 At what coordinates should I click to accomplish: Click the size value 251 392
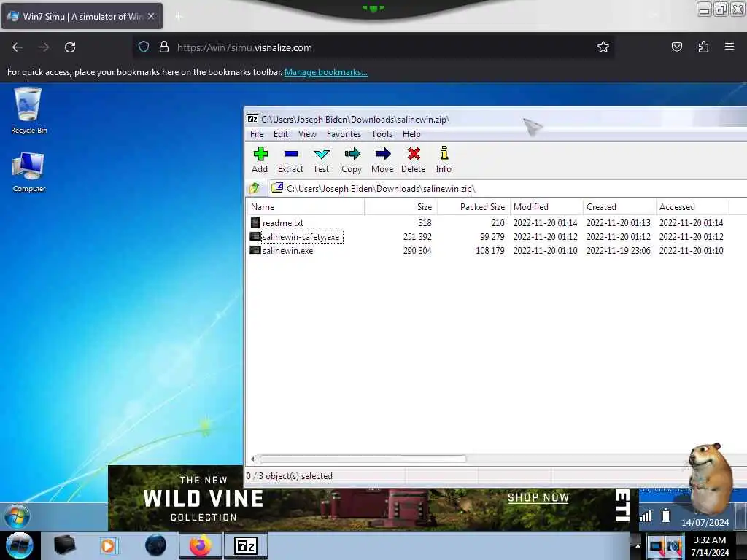[417, 237]
